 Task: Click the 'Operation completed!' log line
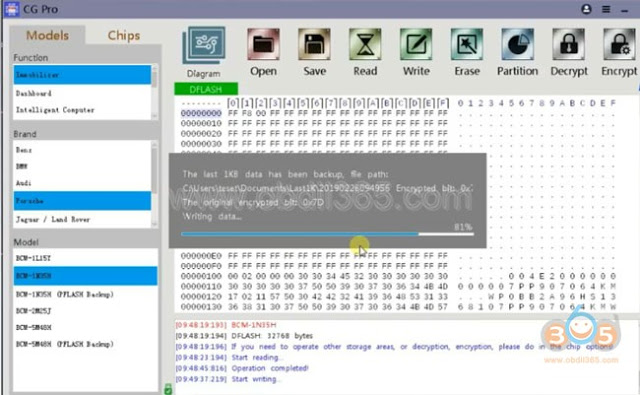coord(270,368)
